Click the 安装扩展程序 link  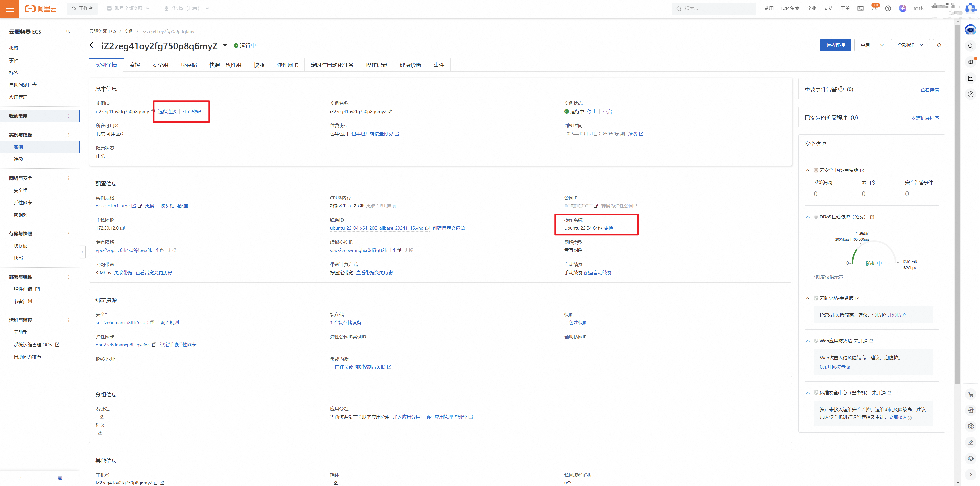[x=925, y=118]
